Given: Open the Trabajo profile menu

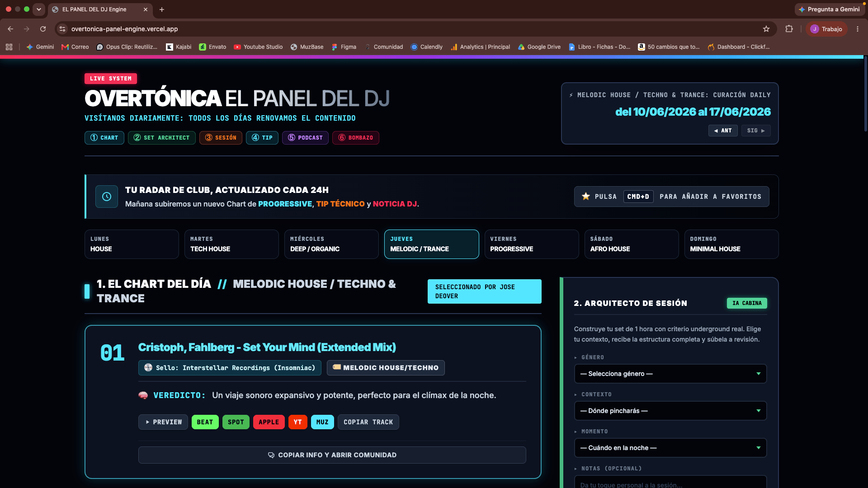Looking at the screenshot, I should [x=826, y=29].
